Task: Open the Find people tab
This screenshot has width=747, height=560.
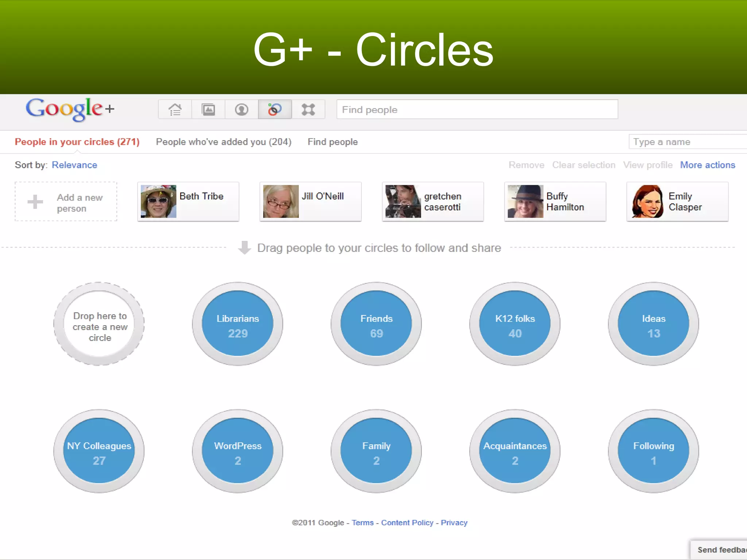Action: tap(333, 142)
